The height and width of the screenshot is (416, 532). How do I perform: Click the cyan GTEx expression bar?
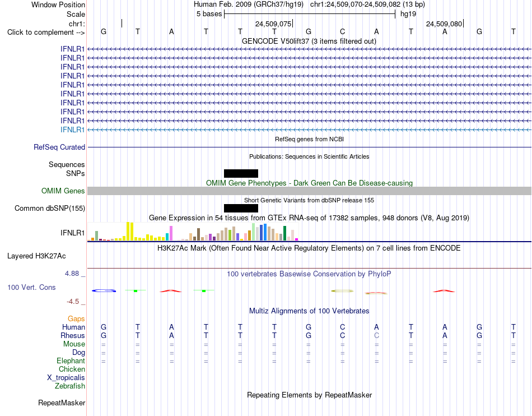(167, 237)
